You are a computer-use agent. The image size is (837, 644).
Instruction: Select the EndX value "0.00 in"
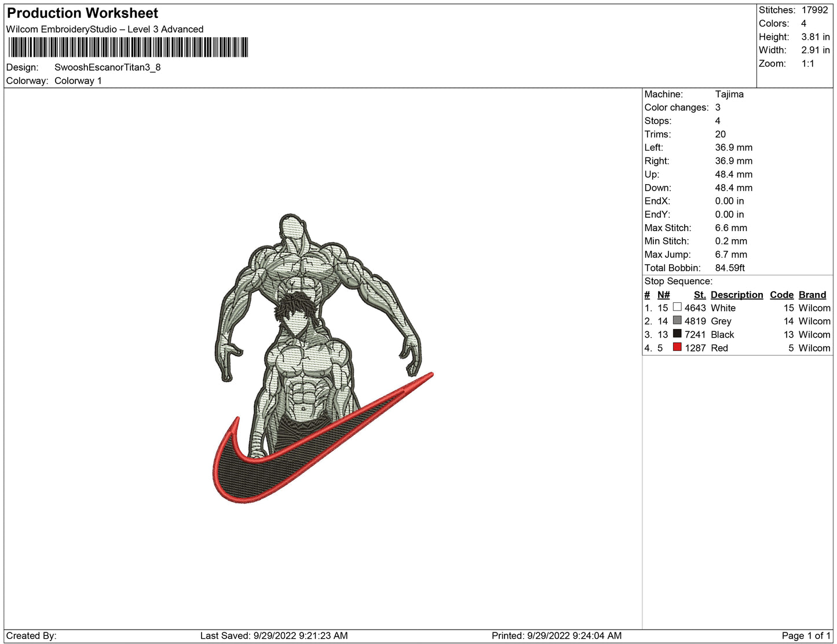730,201
